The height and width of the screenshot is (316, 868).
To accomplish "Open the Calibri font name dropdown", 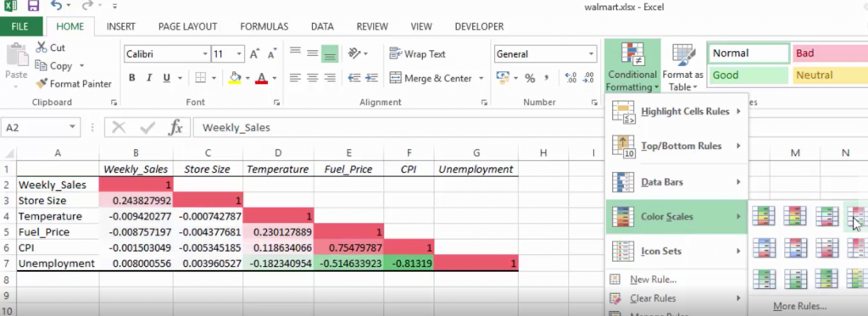I will (x=205, y=54).
